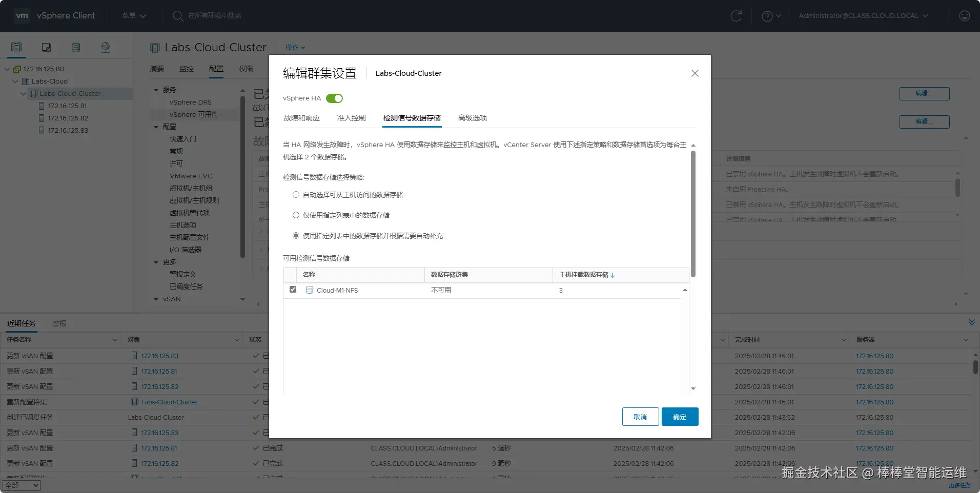Click the global search magnifier icon
Screen dimensions: 980x493
coord(178,16)
